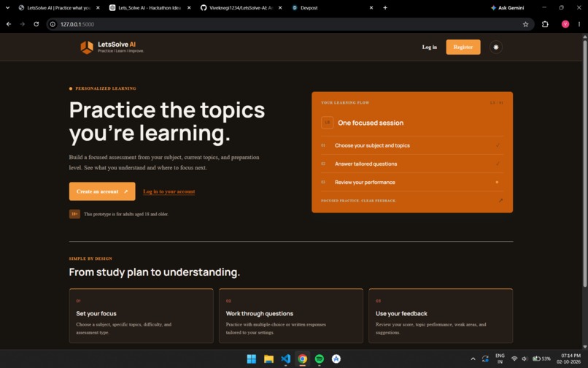
Task: Open the Use your feedback card
Action: pyautogui.click(x=441, y=316)
